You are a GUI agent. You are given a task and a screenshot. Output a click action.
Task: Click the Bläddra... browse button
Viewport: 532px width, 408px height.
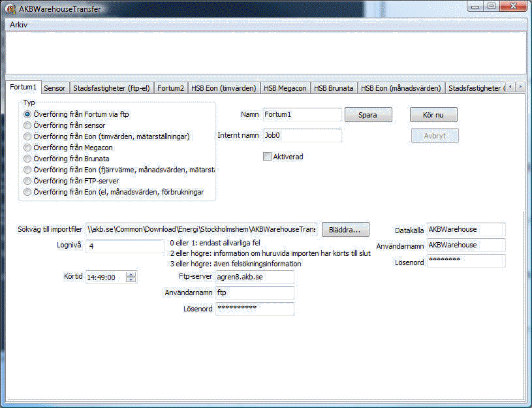coord(345,230)
